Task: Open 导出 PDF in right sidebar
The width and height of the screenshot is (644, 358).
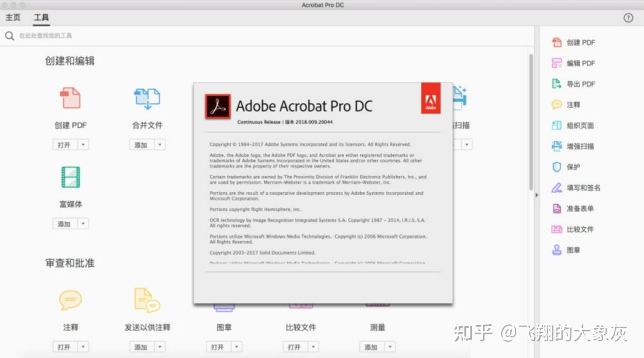Action: click(573, 84)
